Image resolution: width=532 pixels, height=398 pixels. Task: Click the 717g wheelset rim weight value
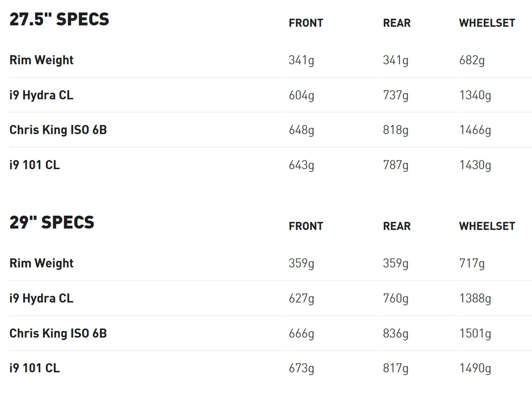click(x=472, y=264)
